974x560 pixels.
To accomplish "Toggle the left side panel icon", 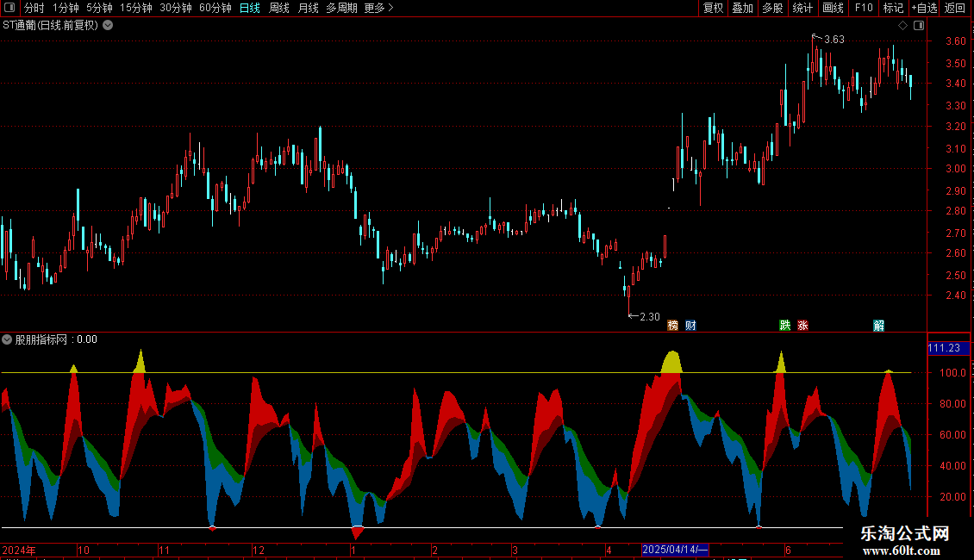I will 9,8.
